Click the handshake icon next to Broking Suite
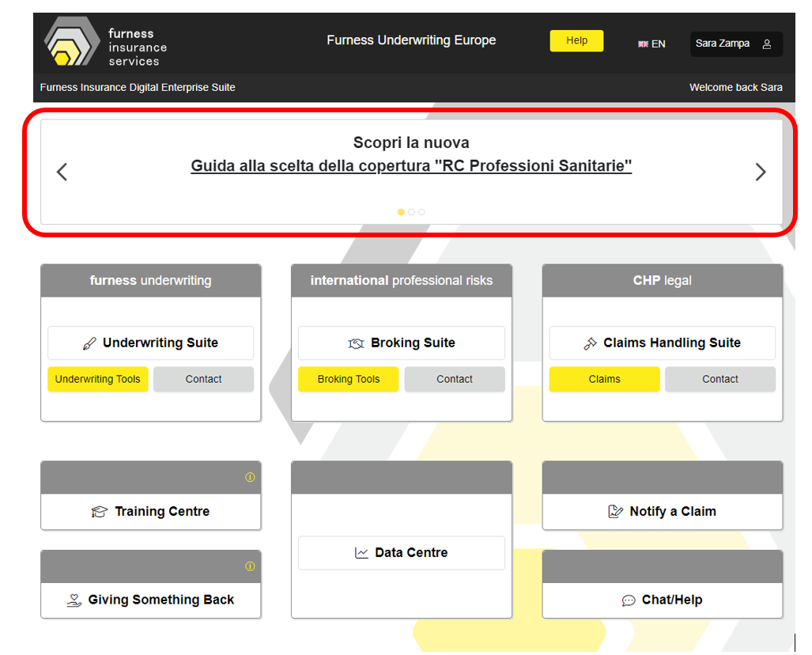The width and height of the screenshot is (812, 655). tap(356, 343)
